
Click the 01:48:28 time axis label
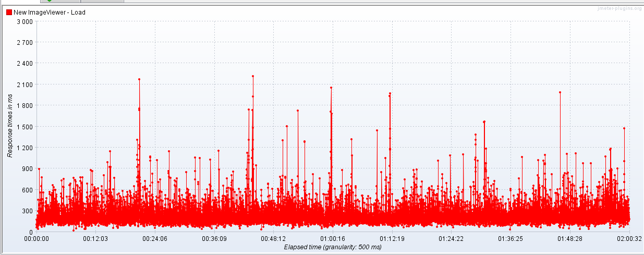click(x=570, y=239)
